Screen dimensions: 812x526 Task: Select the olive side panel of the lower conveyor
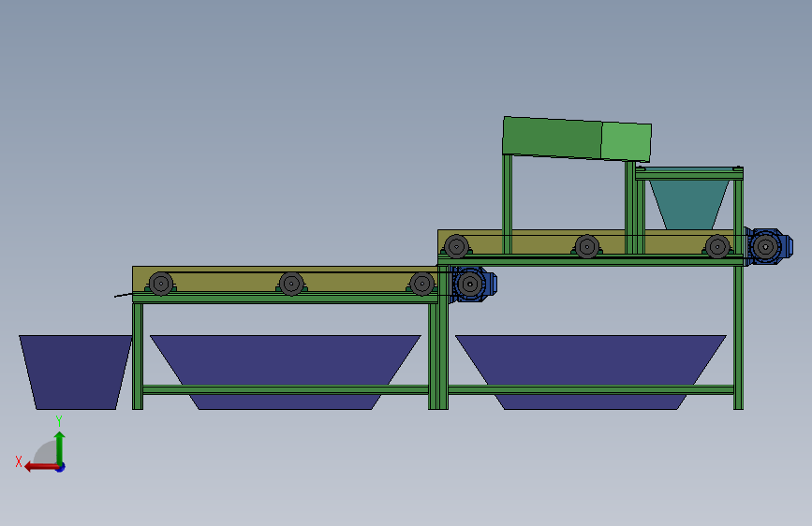228,282
